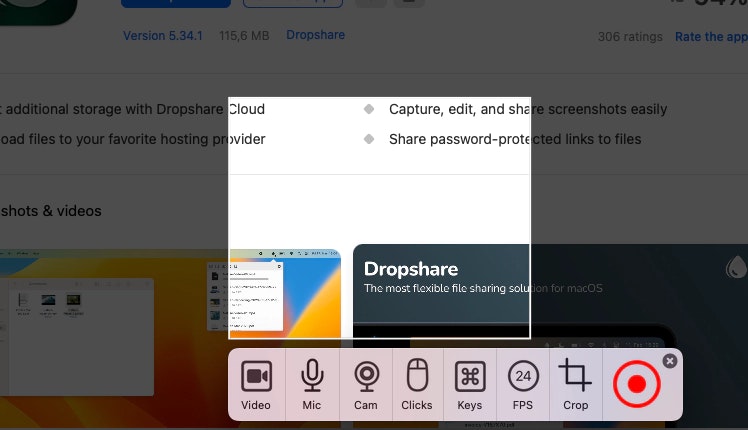The height and width of the screenshot is (430, 748).
Task: Click the 306 ratings text
Action: click(630, 37)
